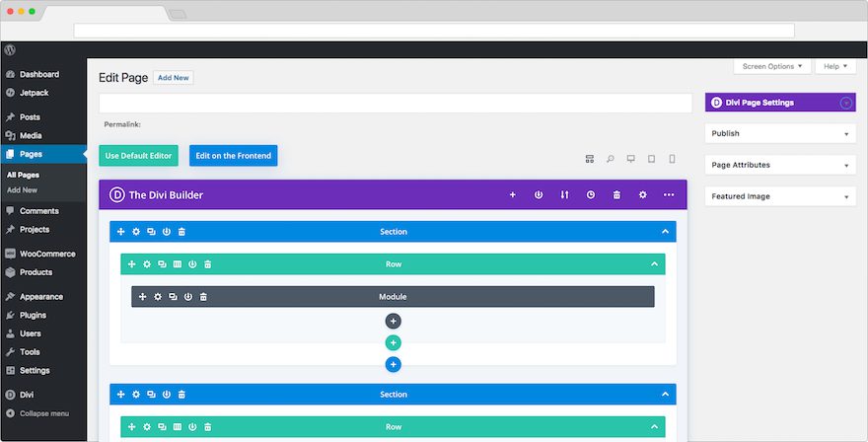Viewport: 868px width, 442px height.
Task: Click trash icon in Divi Builder header
Action: click(616, 195)
